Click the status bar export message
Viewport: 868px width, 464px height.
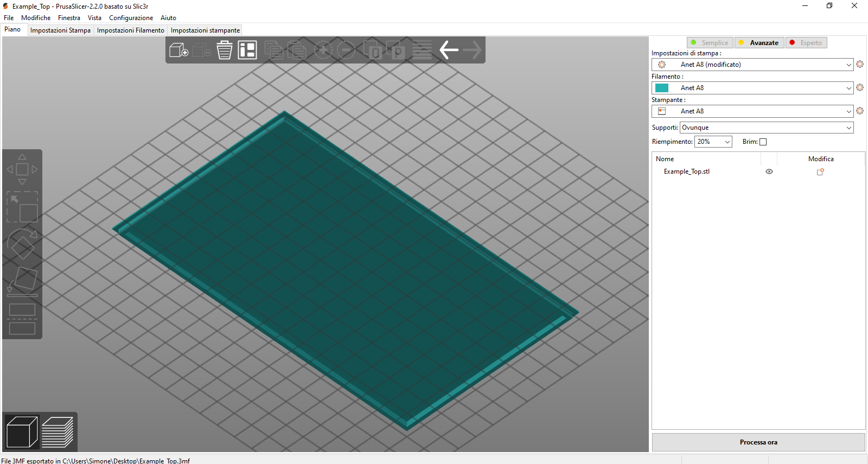tap(95, 461)
